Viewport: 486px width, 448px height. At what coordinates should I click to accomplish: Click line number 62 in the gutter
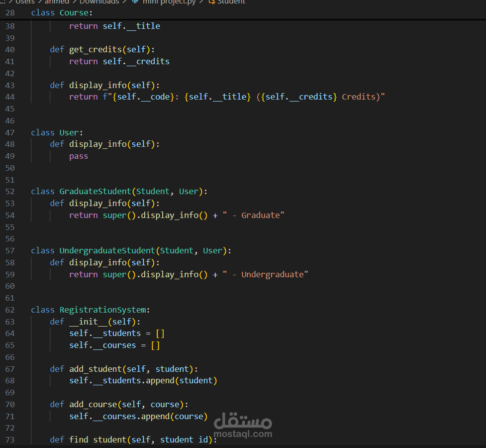point(10,310)
